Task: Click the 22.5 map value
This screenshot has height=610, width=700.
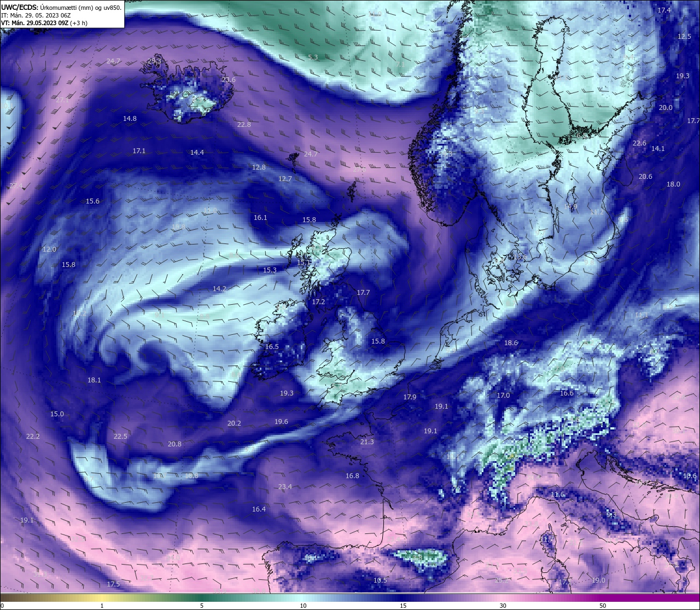Action: [120, 436]
